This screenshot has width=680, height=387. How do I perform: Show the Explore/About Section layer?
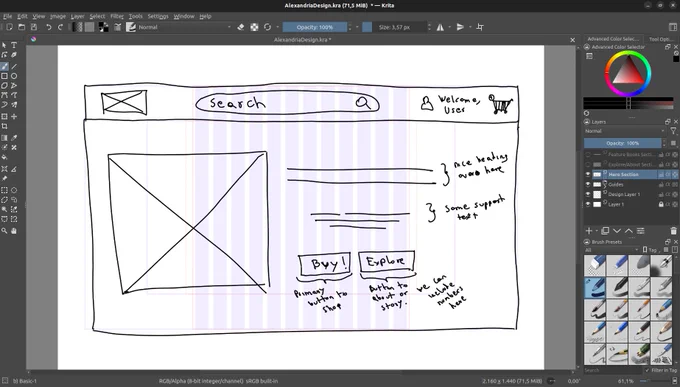tap(588, 164)
